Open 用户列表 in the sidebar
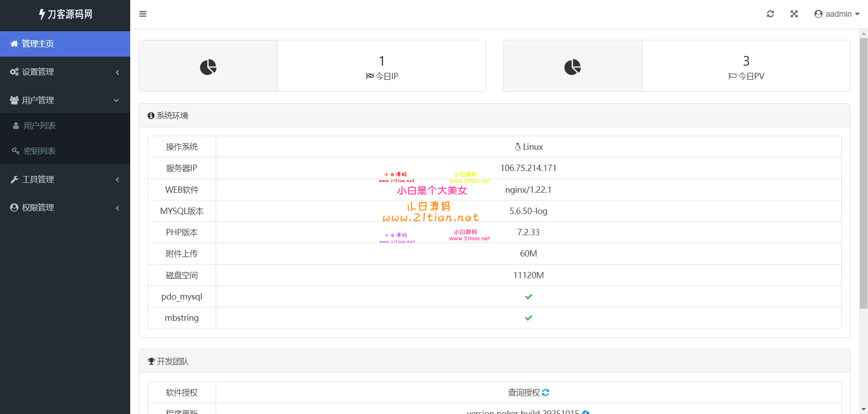Screen dimensions: 868x414 40,126
